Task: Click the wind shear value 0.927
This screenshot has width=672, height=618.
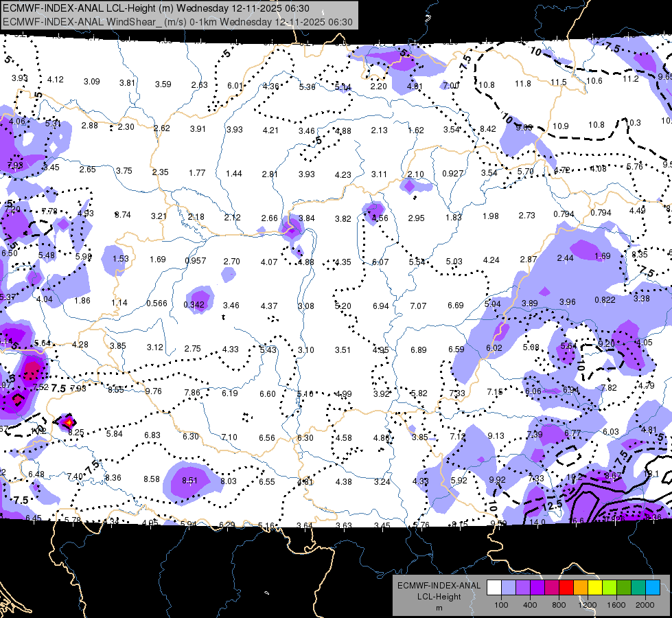Action: point(453,173)
